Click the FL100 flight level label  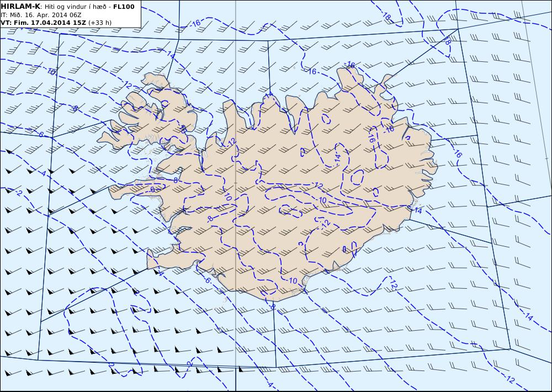pos(124,7)
